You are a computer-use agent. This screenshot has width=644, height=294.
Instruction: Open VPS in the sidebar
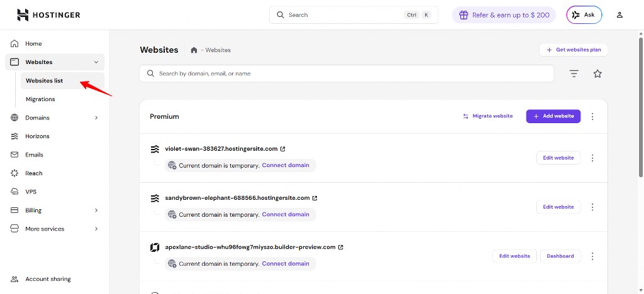(x=55, y=192)
